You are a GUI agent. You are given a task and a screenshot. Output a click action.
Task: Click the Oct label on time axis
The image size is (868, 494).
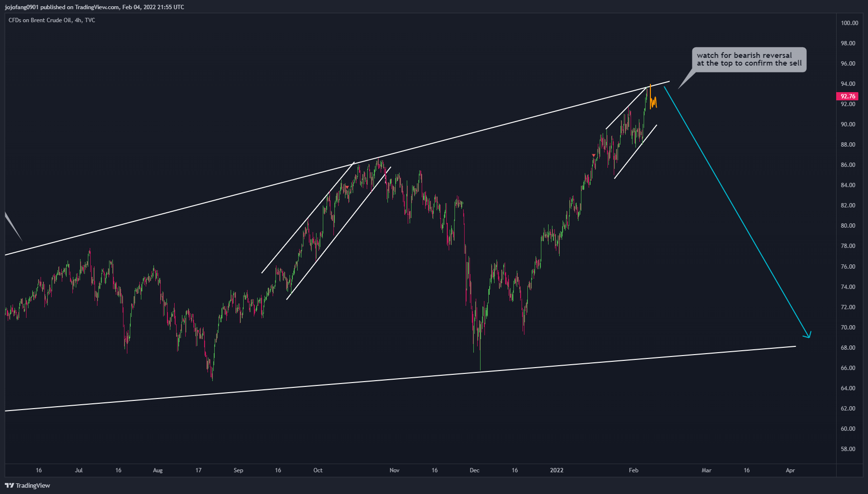318,470
